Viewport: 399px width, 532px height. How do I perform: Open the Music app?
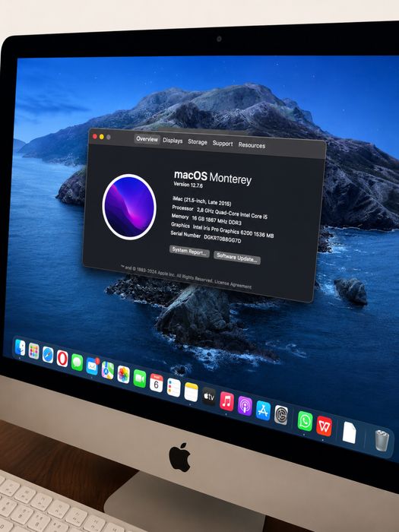[x=226, y=401]
